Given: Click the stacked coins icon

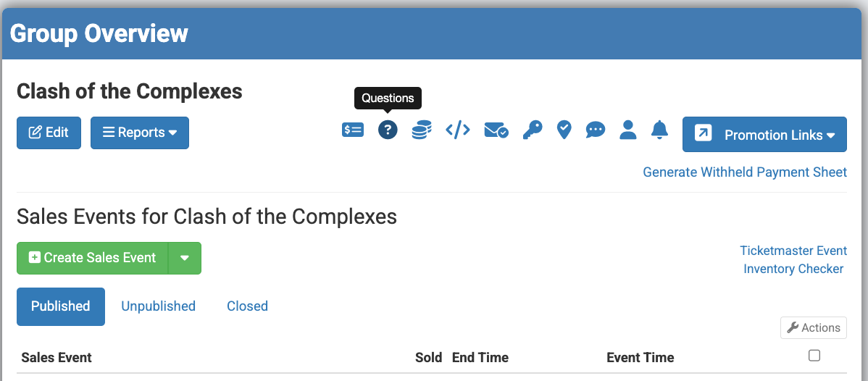Looking at the screenshot, I should coord(422,130).
